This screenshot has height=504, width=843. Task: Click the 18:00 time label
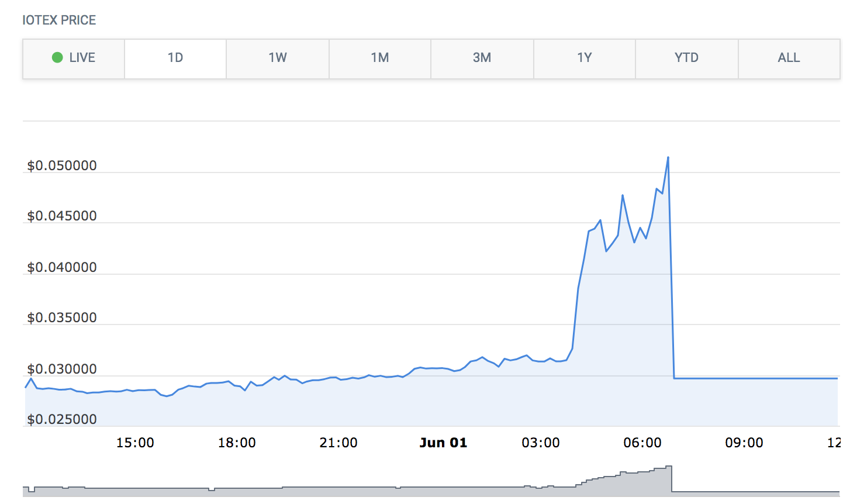pyautogui.click(x=237, y=443)
